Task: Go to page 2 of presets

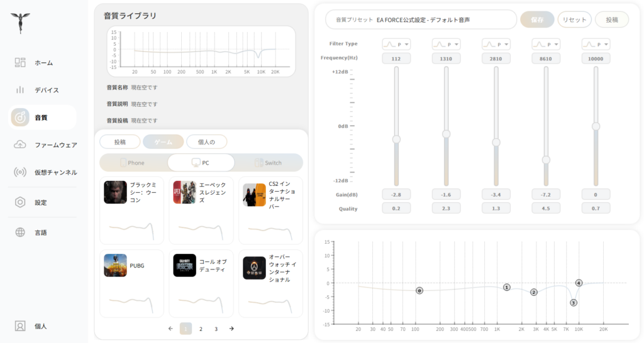Action: click(201, 329)
